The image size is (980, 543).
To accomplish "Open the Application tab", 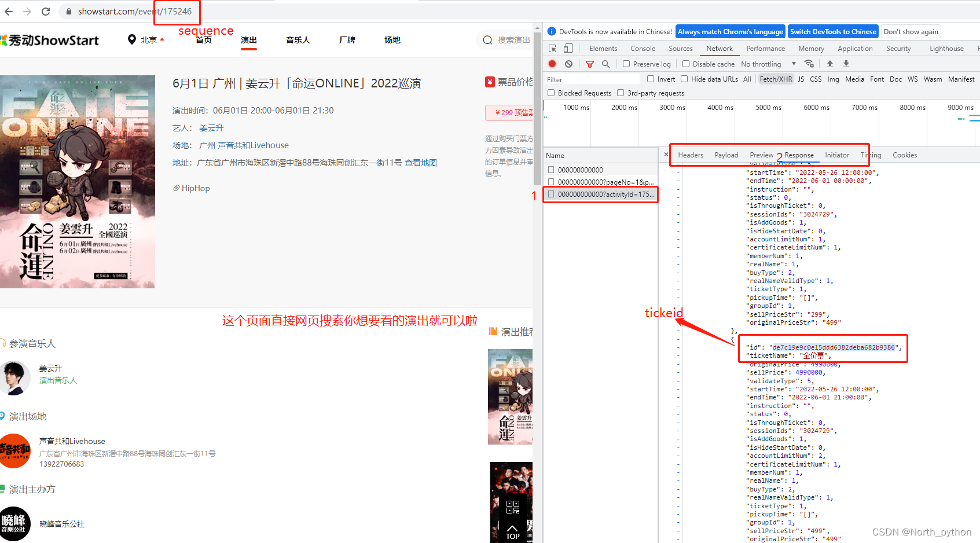I will coord(854,49).
